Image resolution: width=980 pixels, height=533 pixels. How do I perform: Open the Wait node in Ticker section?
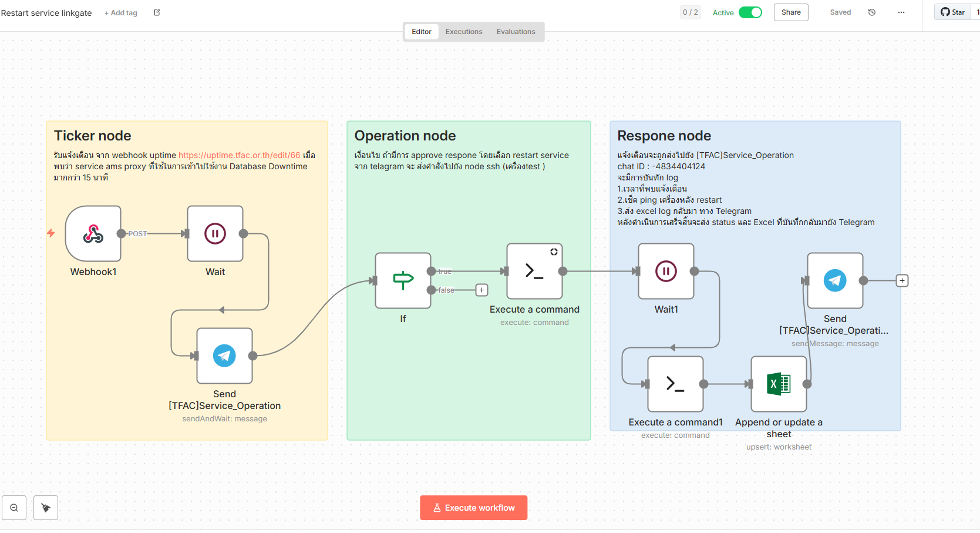215,233
